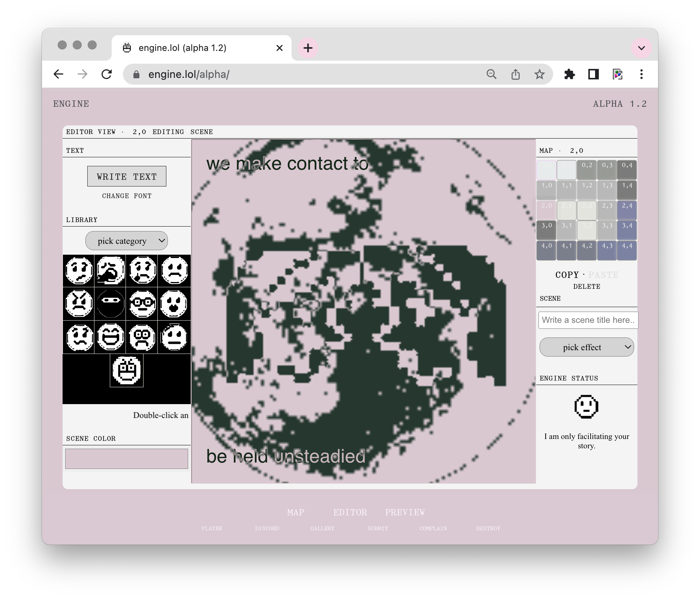Pick the facepalm hand-over-face emoji in library

pyautogui.click(x=111, y=271)
